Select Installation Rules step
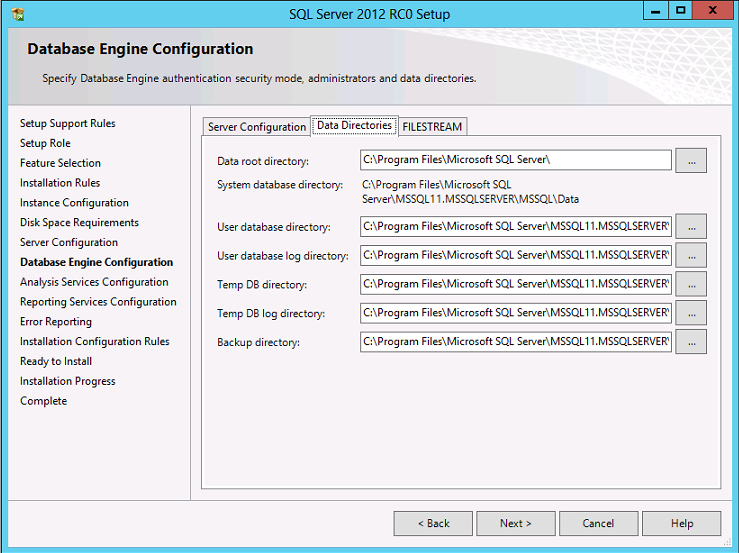The image size is (739, 553). point(60,183)
